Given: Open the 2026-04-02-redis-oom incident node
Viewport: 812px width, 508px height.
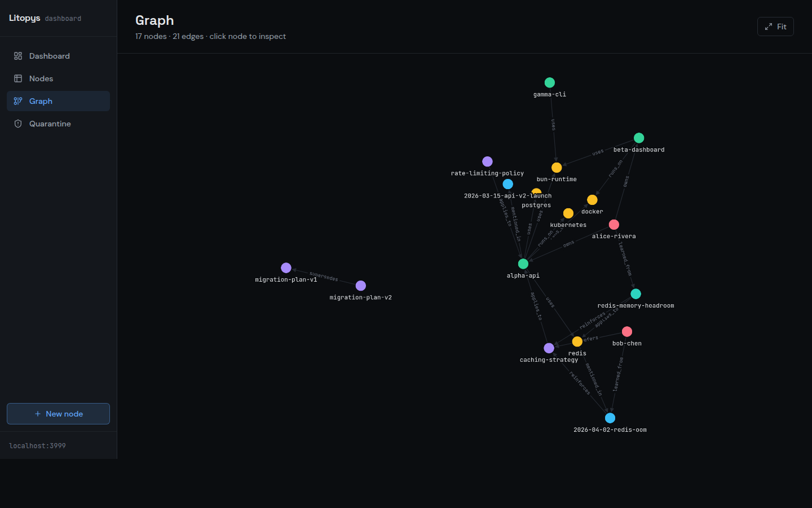Looking at the screenshot, I should pyautogui.click(x=610, y=418).
